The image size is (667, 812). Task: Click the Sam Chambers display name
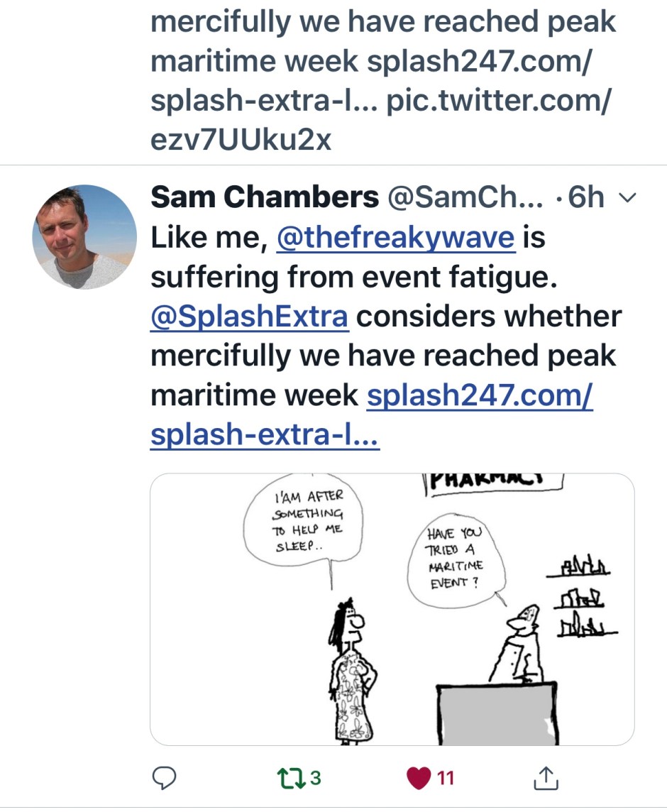pyautogui.click(x=265, y=198)
